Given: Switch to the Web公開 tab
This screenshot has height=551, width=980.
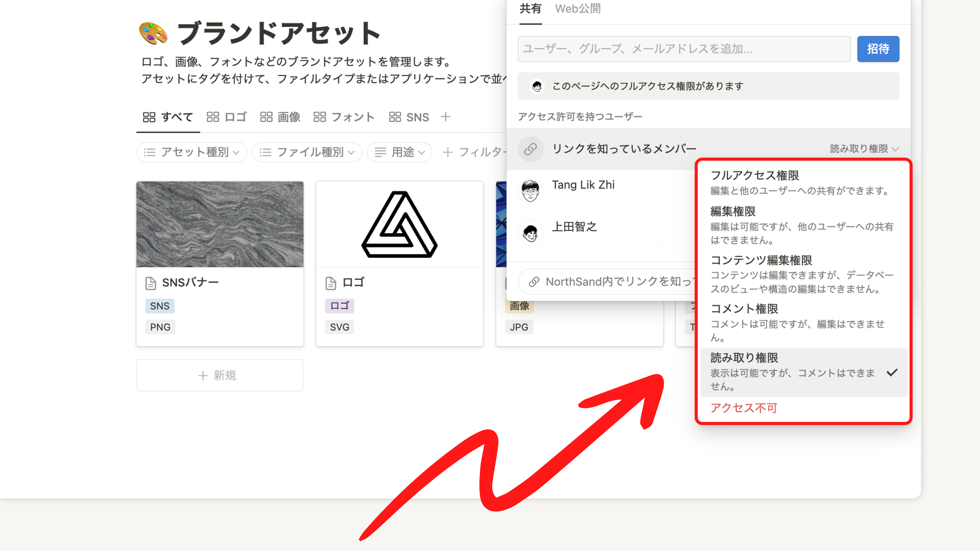Looking at the screenshot, I should (x=577, y=9).
